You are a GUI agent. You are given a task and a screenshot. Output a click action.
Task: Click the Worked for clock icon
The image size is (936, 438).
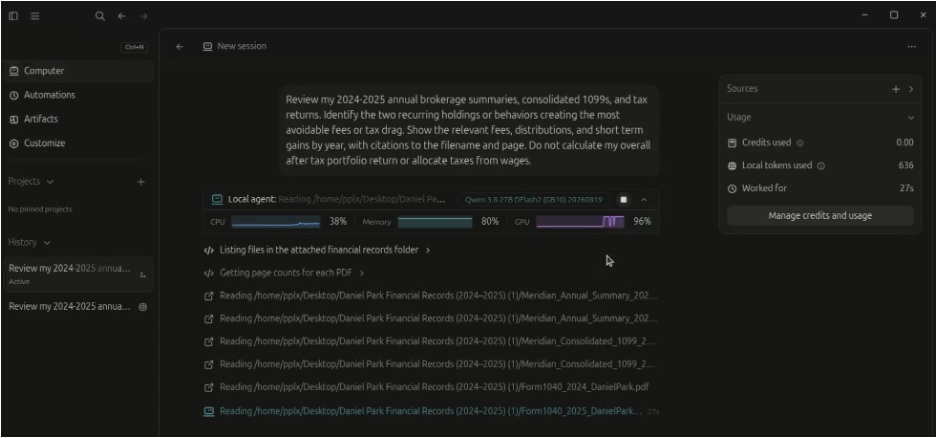pos(732,189)
